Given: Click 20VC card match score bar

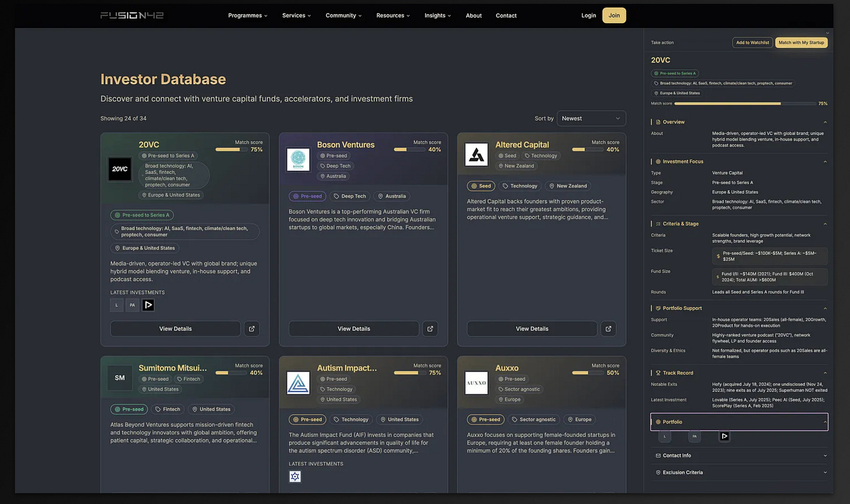Looking at the screenshot, I should (x=231, y=149).
